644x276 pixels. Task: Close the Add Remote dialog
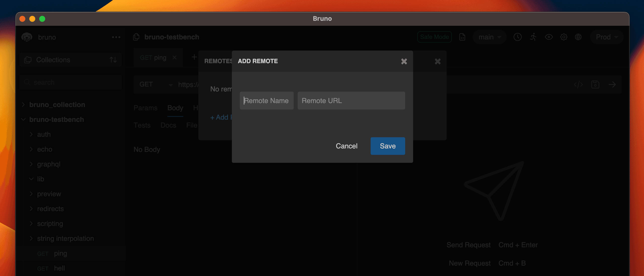[404, 61]
